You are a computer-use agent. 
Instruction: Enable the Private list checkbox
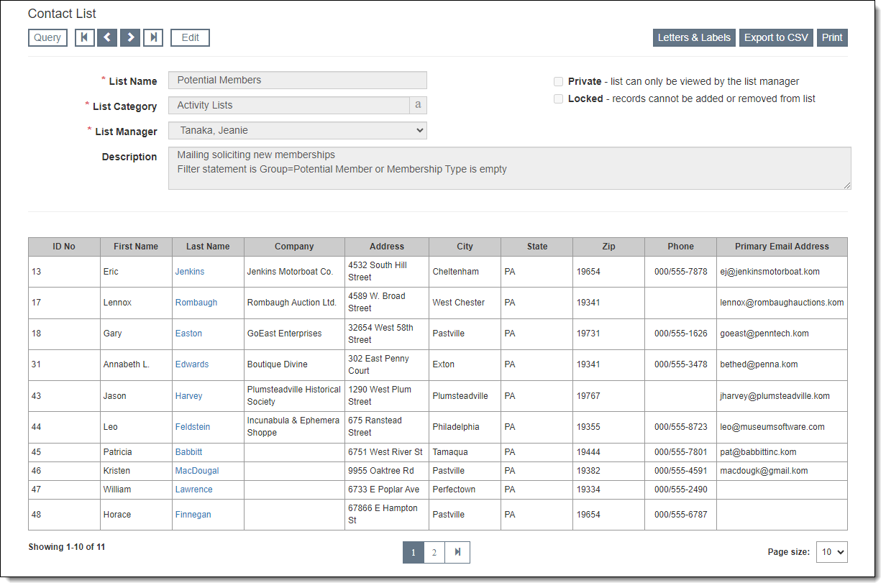pyautogui.click(x=558, y=82)
